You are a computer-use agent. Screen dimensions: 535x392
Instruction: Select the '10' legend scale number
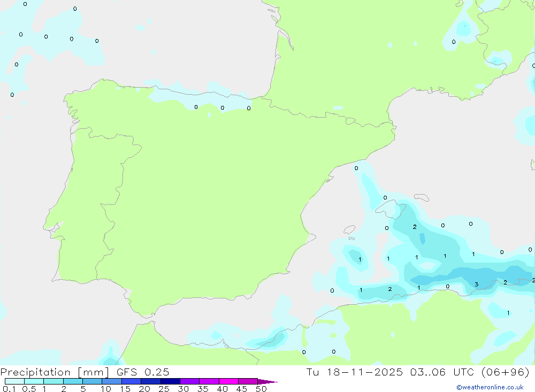(x=106, y=389)
